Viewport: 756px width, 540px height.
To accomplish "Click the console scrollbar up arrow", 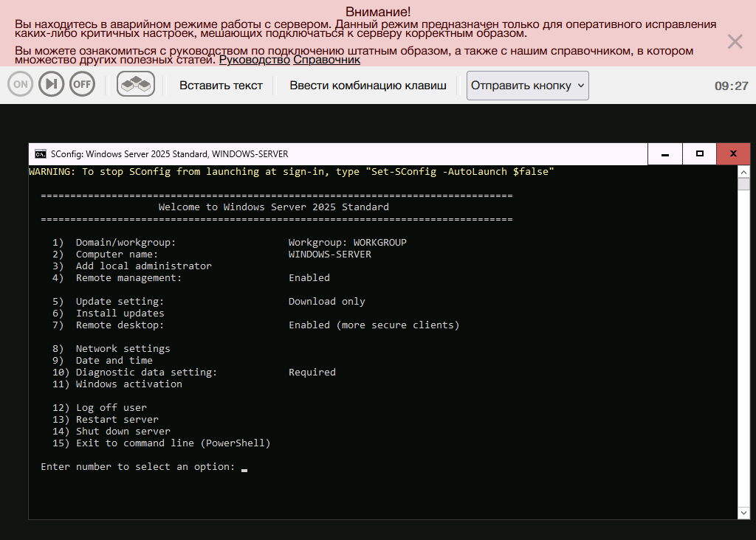I will click(x=743, y=173).
